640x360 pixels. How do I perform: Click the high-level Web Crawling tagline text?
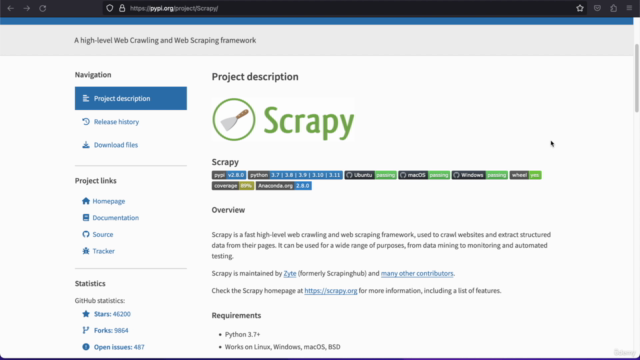165,40
